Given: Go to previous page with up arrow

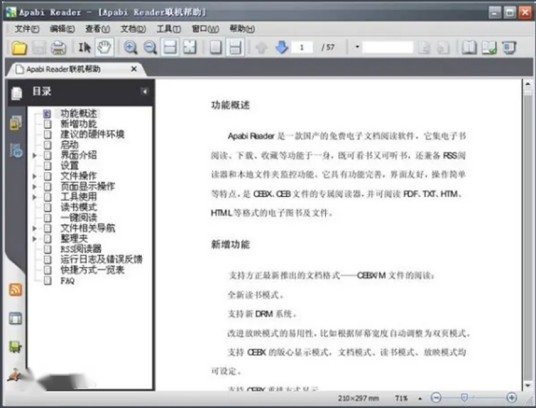Looking at the screenshot, I should (262, 47).
